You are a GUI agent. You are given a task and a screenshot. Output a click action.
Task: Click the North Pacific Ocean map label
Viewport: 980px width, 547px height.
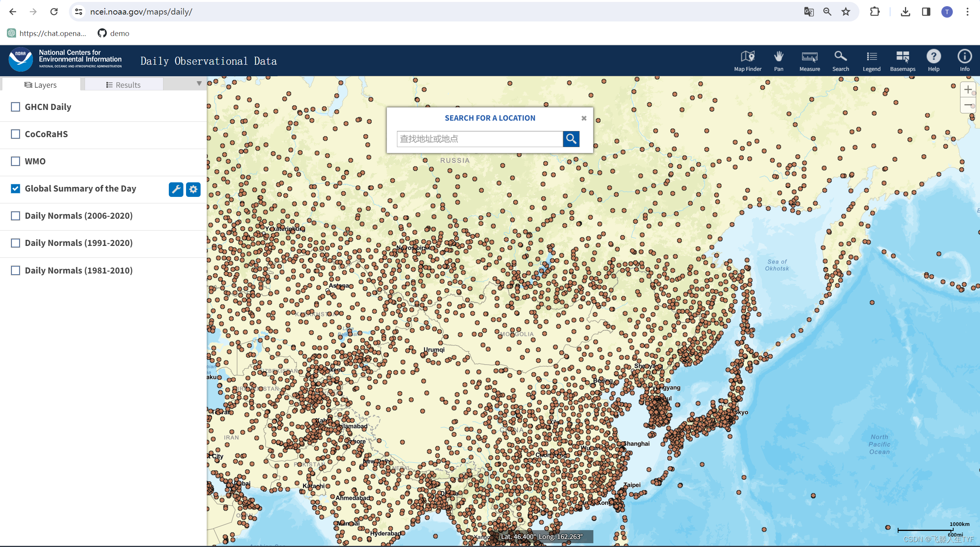(879, 444)
